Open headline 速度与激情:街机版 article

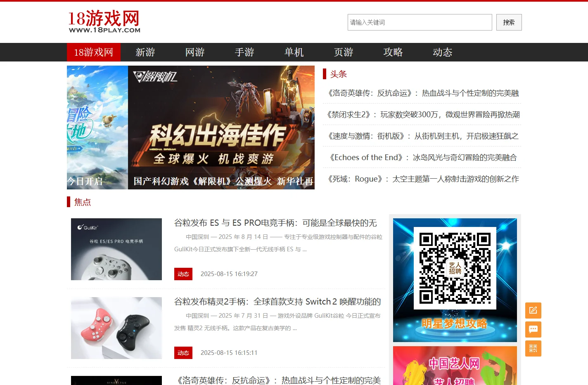tap(423, 136)
